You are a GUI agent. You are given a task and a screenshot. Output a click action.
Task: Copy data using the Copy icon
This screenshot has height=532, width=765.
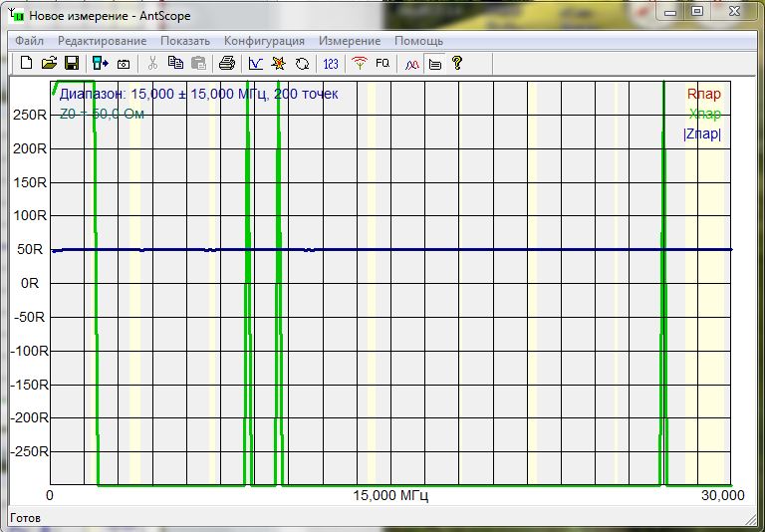pos(175,64)
